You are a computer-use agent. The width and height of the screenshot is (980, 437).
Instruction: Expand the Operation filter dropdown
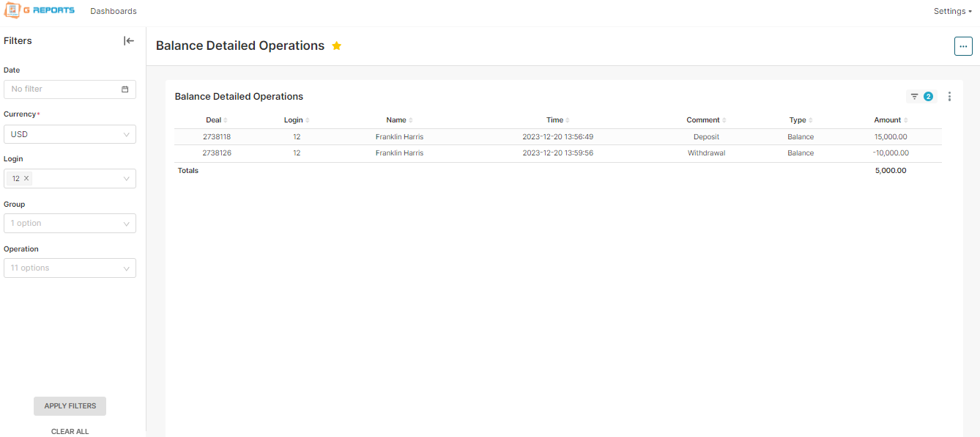pyautogui.click(x=126, y=268)
